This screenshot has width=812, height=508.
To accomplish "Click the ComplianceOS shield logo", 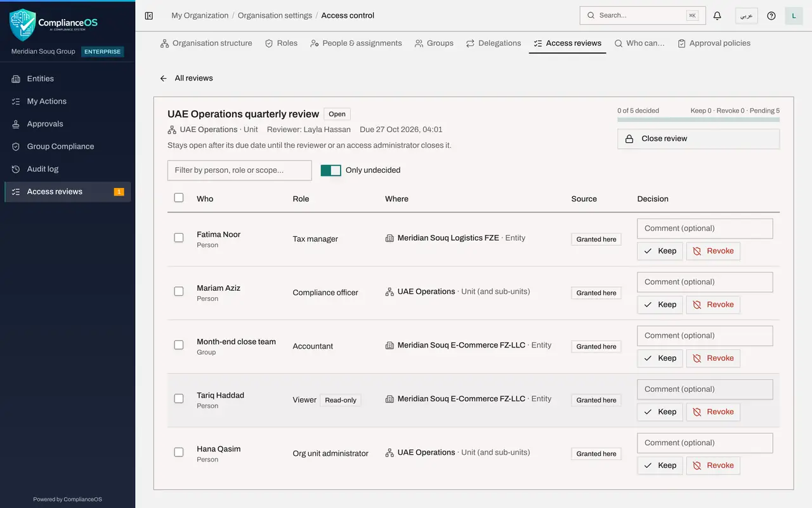I will click(23, 25).
